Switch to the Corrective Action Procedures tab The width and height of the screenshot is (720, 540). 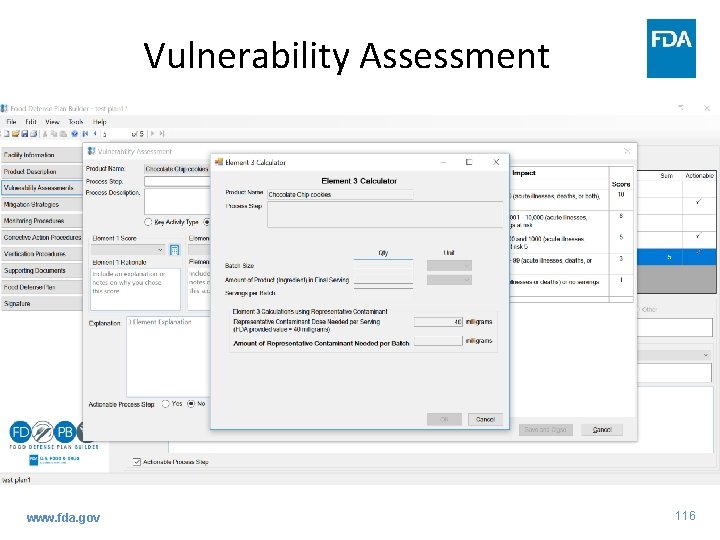tap(42, 237)
